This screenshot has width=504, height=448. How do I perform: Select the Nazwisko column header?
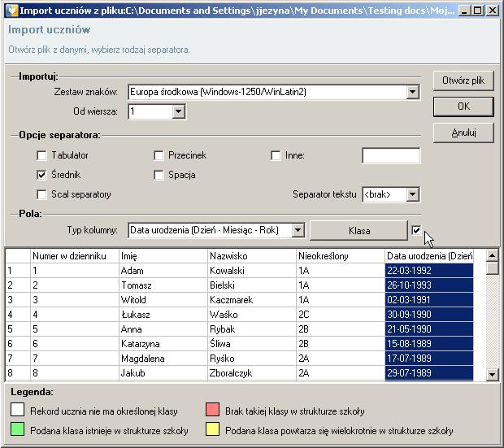tap(252, 256)
